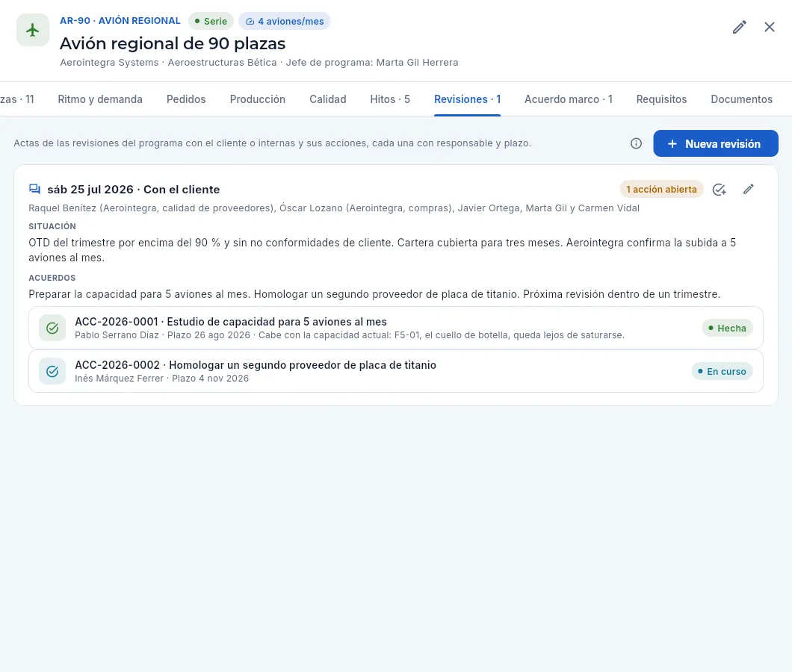Open the Pedidos tab
Image resolution: width=792 pixels, height=672 pixels.
tap(186, 99)
